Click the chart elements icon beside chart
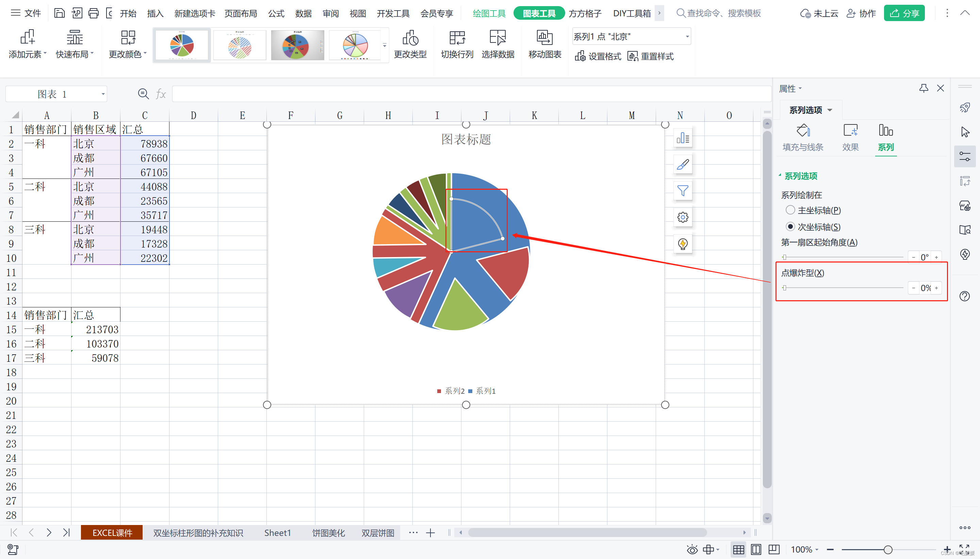This screenshot has width=980, height=559. pos(682,138)
